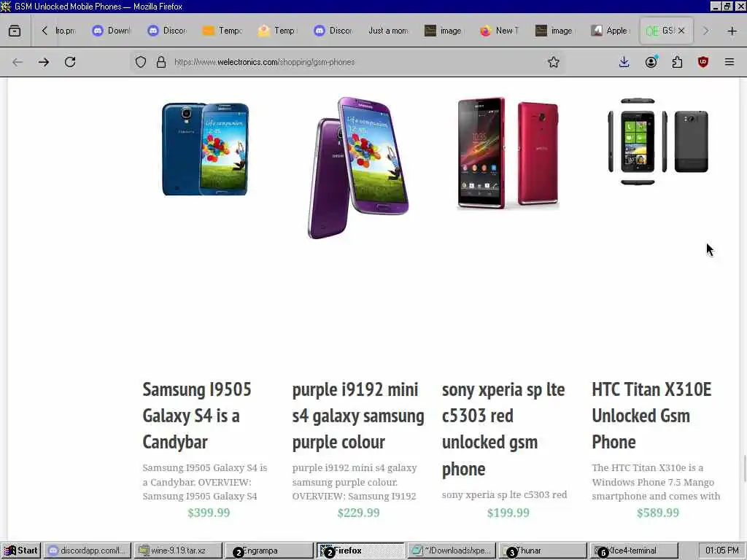Open purple i9192 mini S4 image
747x560 pixels.
pyautogui.click(x=359, y=168)
